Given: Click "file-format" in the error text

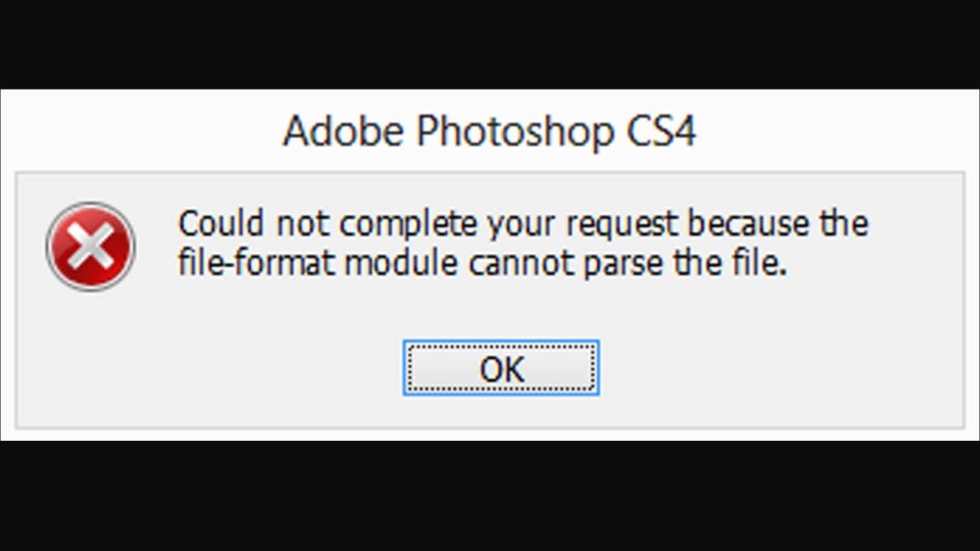Looking at the screenshot, I should (x=256, y=264).
